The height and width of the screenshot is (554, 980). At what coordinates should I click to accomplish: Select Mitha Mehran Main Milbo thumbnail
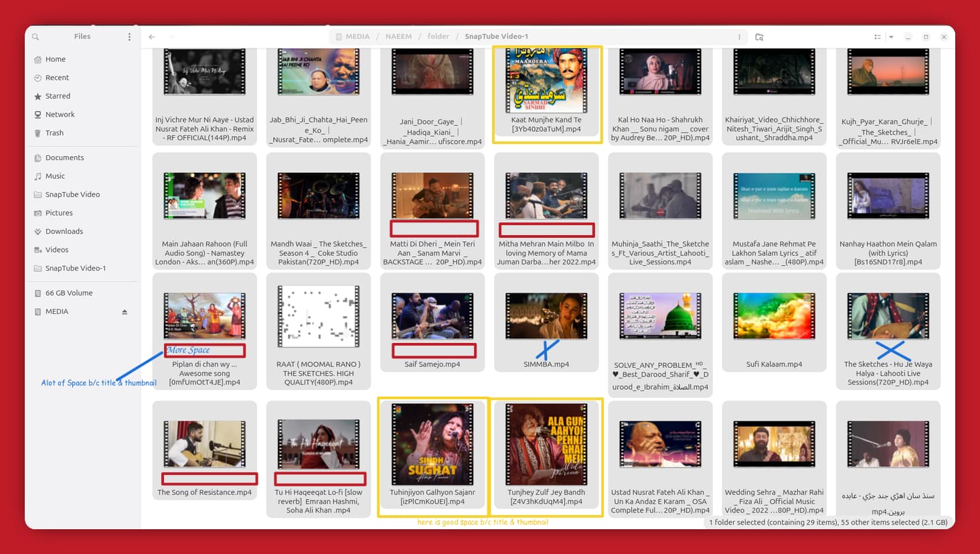pos(546,196)
